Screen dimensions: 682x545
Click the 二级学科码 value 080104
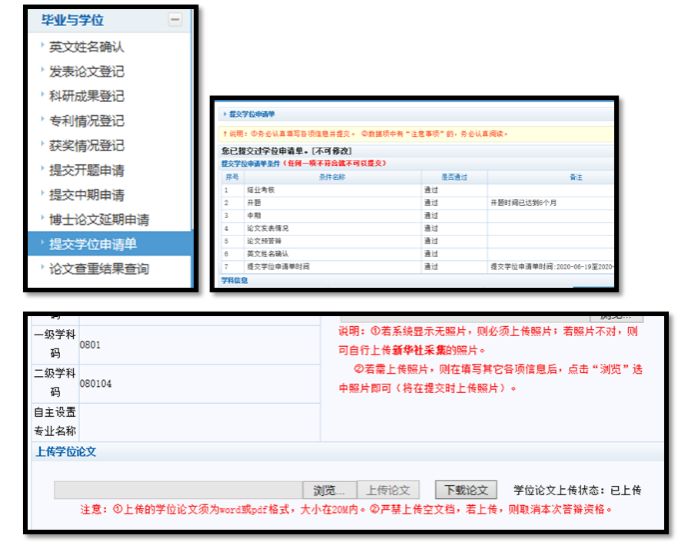(x=95, y=382)
